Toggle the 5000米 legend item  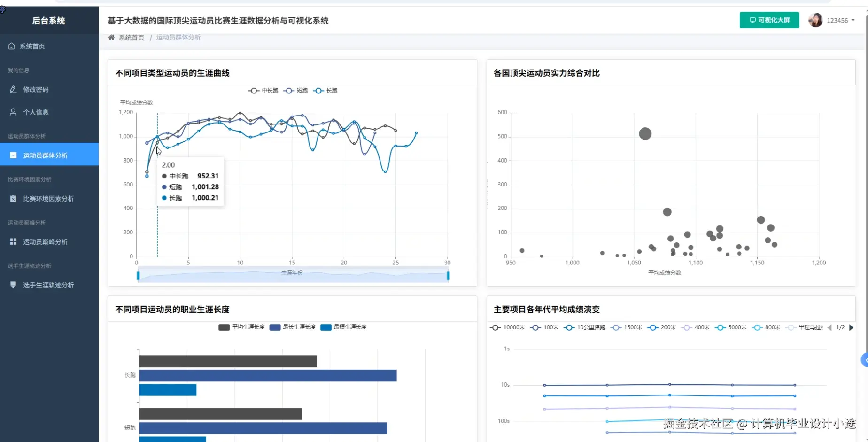click(731, 327)
